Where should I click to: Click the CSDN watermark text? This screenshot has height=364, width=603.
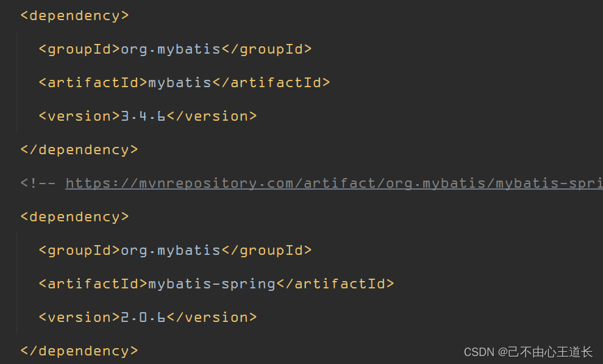[528, 352]
